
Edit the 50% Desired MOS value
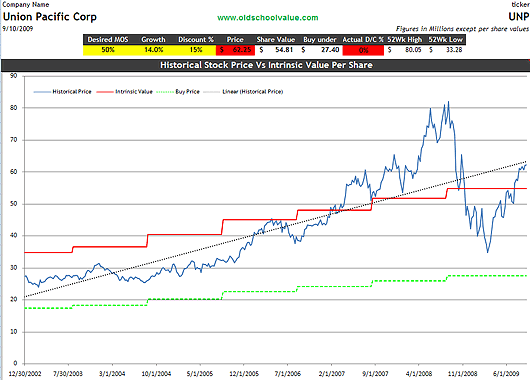pyautogui.click(x=108, y=50)
